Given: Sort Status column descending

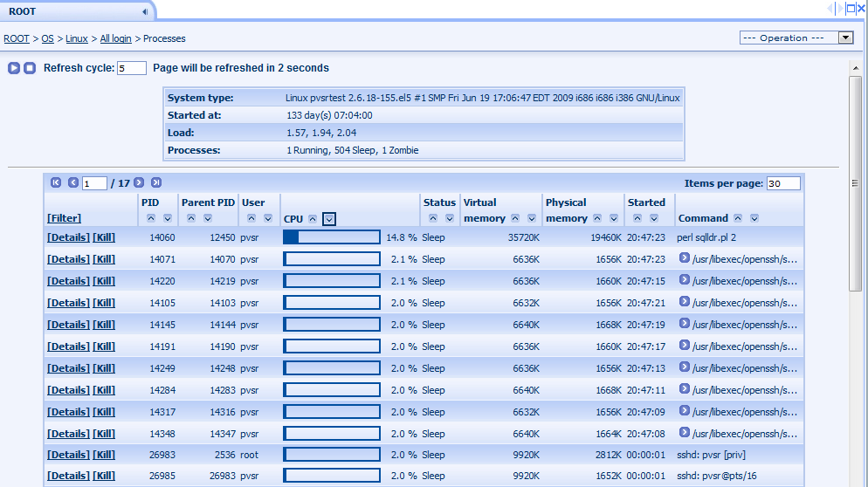Looking at the screenshot, I should [450, 218].
